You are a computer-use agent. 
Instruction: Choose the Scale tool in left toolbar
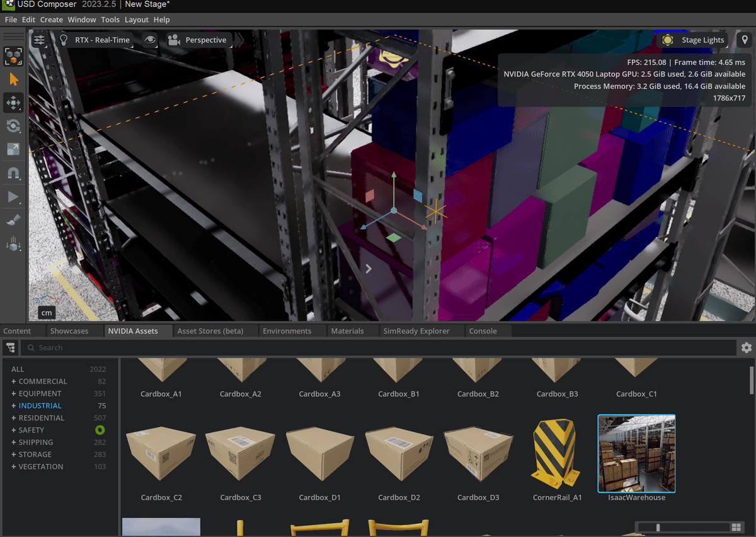tap(13, 149)
